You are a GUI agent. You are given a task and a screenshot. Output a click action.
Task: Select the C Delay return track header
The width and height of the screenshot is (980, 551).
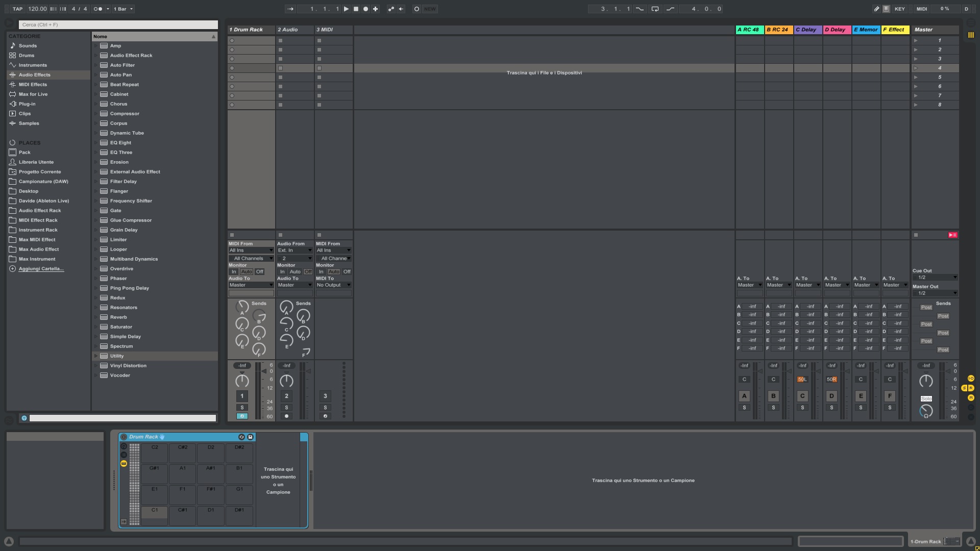[x=807, y=30]
